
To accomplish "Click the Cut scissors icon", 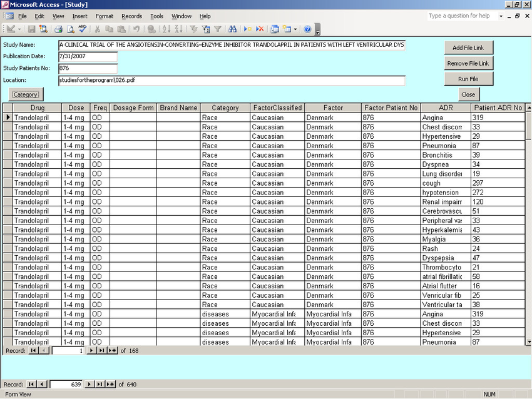I will (98, 29).
